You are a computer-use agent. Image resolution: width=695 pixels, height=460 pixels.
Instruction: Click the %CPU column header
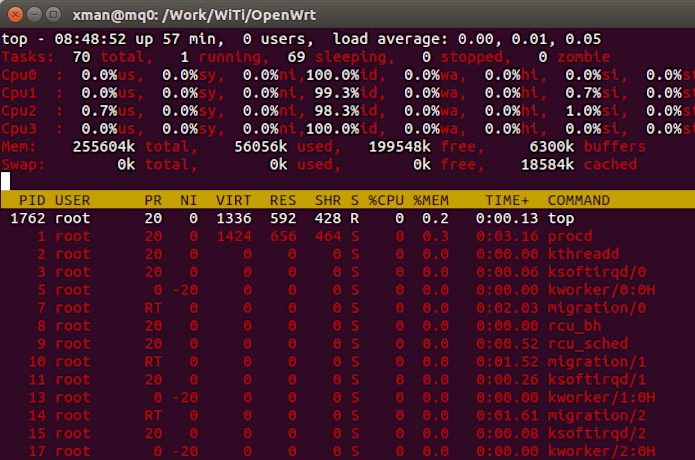point(386,199)
